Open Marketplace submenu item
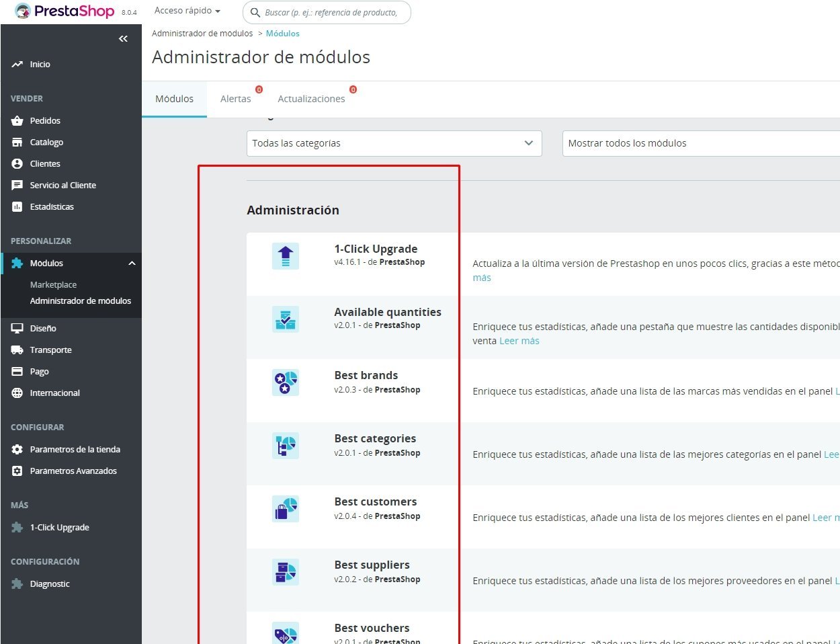Viewport: 840px width, 644px height. click(53, 285)
